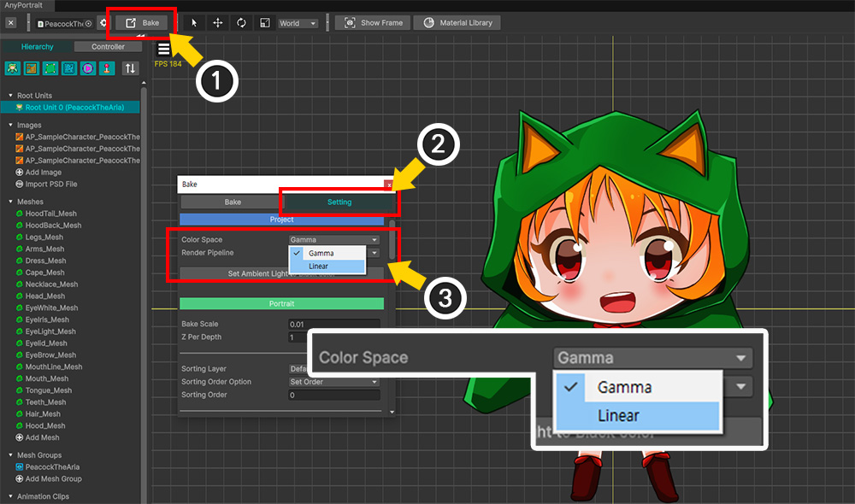Click the EyeIris_Mesh icon
The width and height of the screenshot is (855, 504).
[x=20, y=319]
